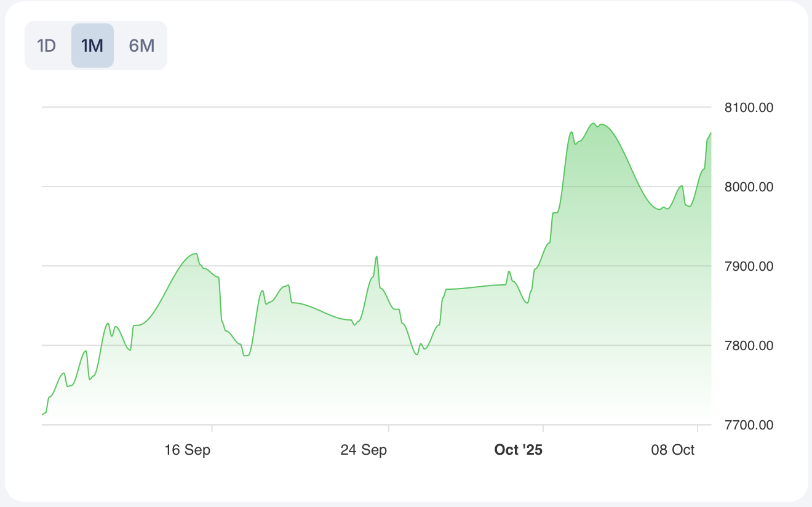Viewport: 812px width, 507px height.
Task: Switch to the 6M time range
Action: coord(141,46)
